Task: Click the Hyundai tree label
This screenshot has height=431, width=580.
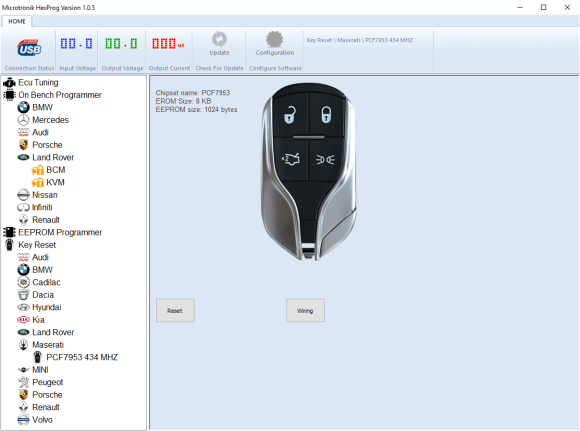Action: click(x=47, y=307)
